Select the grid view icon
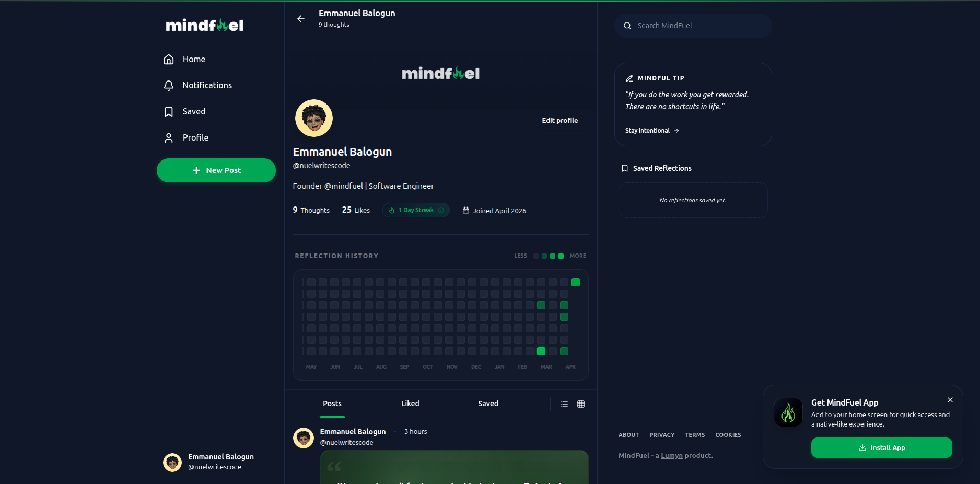 [x=581, y=404]
